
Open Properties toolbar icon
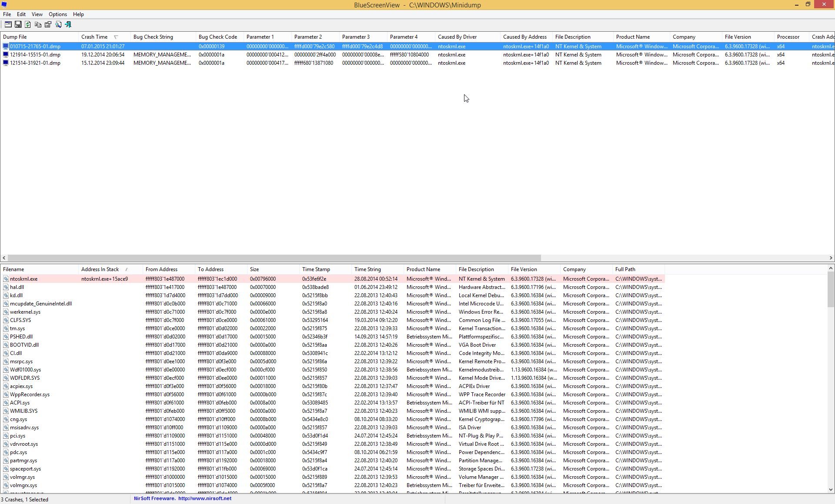pyautogui.click(x=48, y=25)
